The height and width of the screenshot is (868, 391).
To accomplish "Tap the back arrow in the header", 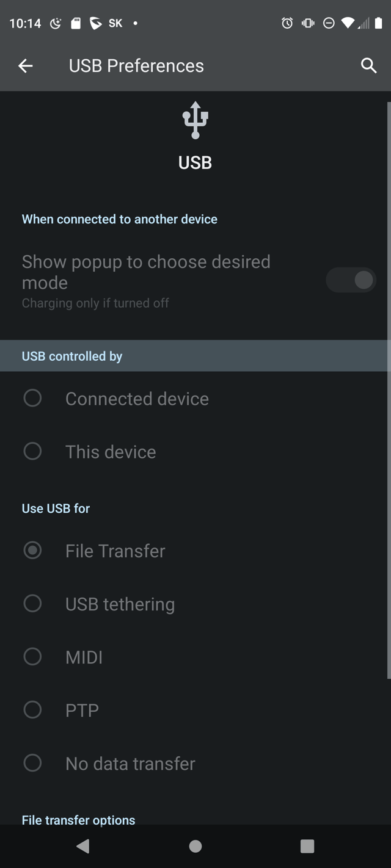I will (26, 66).
